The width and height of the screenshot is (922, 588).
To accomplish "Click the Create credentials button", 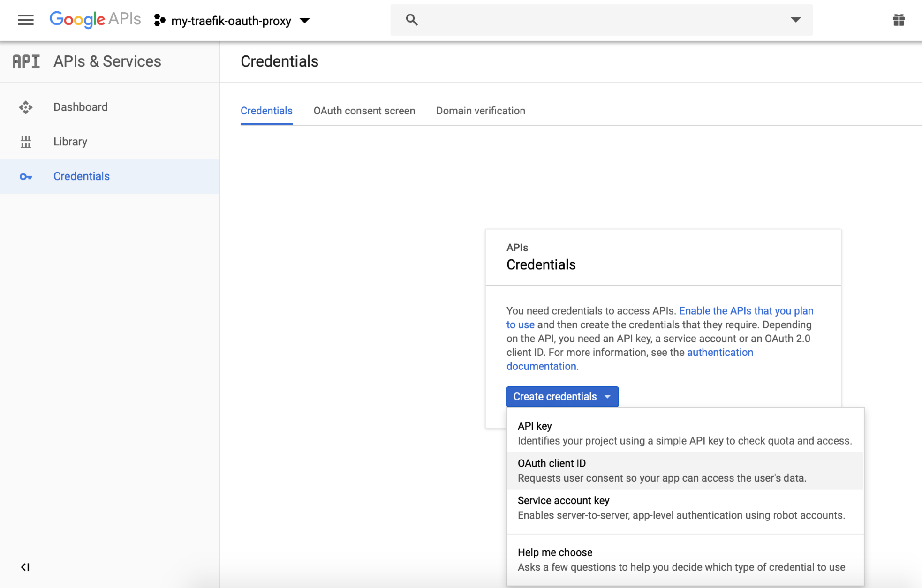I will [x=562, y=397].
